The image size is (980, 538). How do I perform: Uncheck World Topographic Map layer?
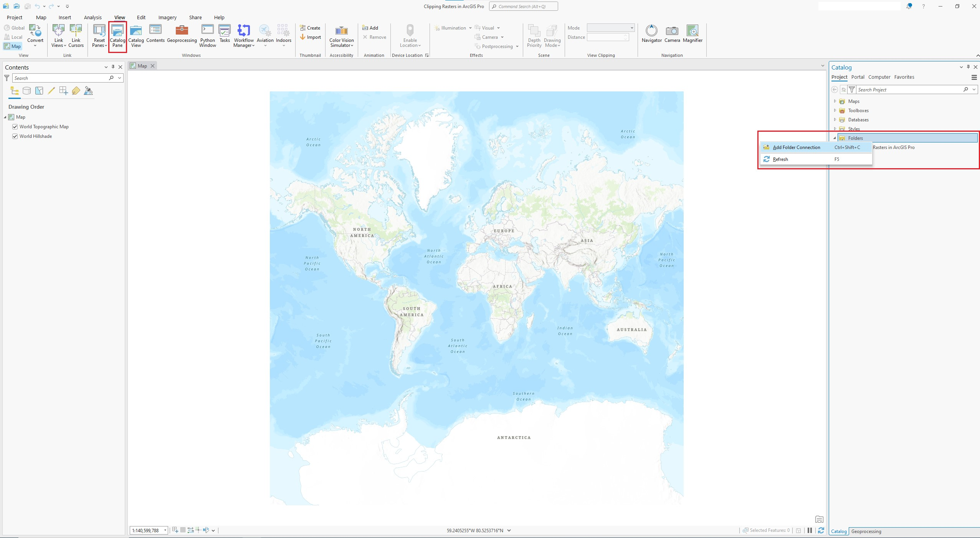click(x=15, y=127)
